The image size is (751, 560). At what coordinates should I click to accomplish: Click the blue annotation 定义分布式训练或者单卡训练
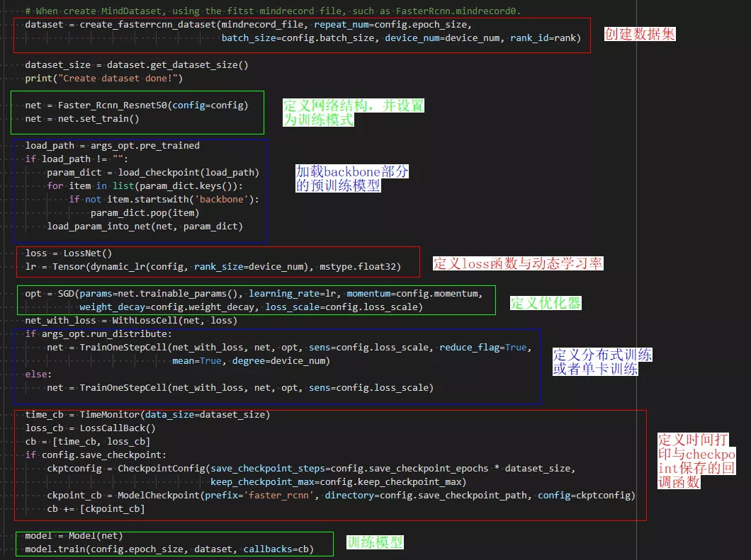click(602, 362)
